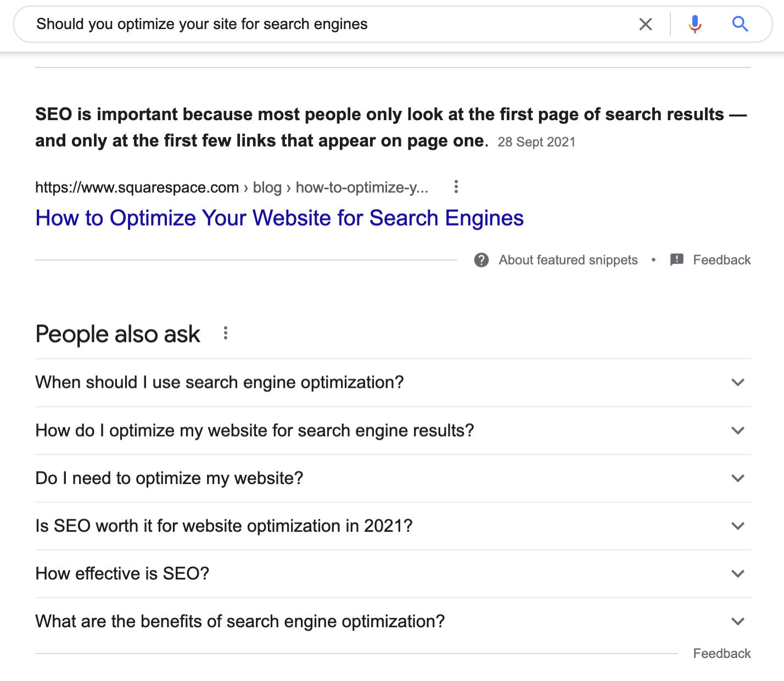
Task: Expand "Is SEO worth it" 2021 question
Action: click(738, 526)
